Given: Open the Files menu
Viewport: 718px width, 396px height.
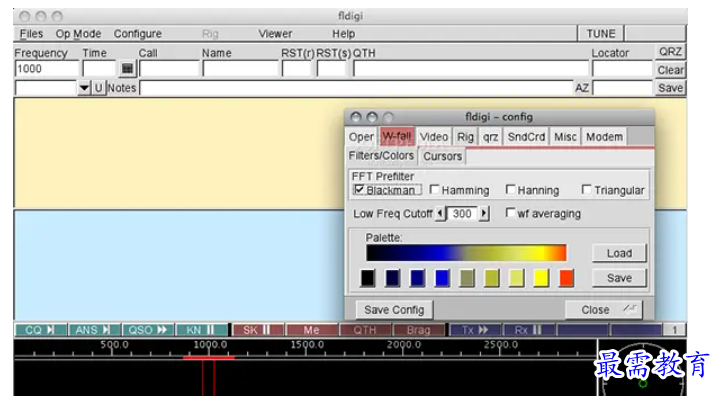Looking at the screenshot, I should tap(31, 34).
